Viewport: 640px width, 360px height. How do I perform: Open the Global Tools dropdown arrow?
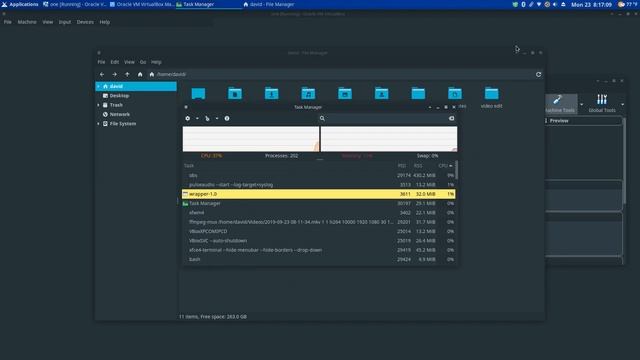622,104
